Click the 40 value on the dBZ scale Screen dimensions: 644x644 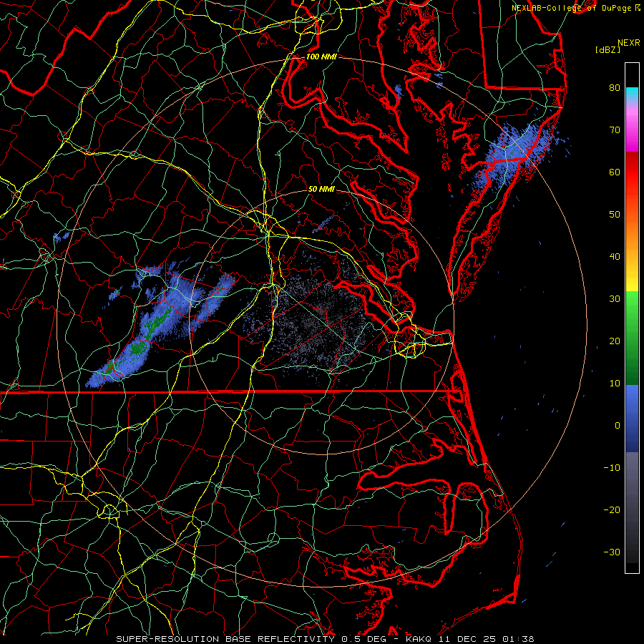coord(615,256)
